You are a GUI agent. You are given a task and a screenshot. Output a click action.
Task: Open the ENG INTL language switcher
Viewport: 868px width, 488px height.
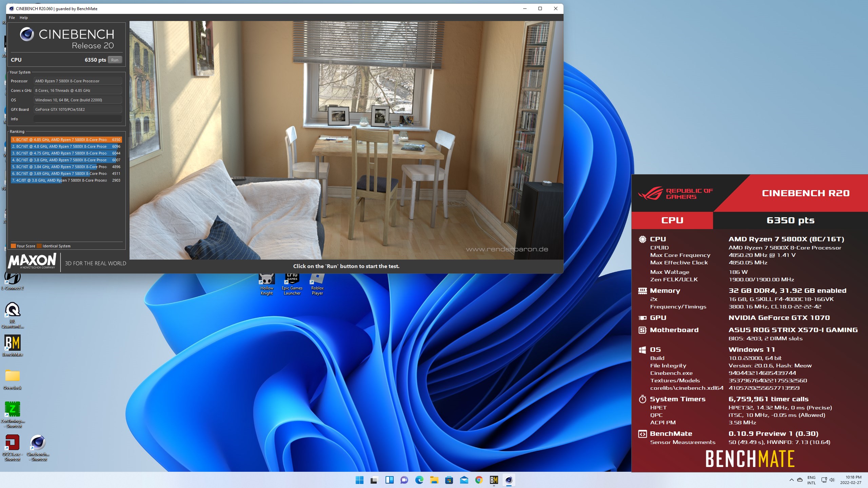pyautogui.click(x=811, y=480)
